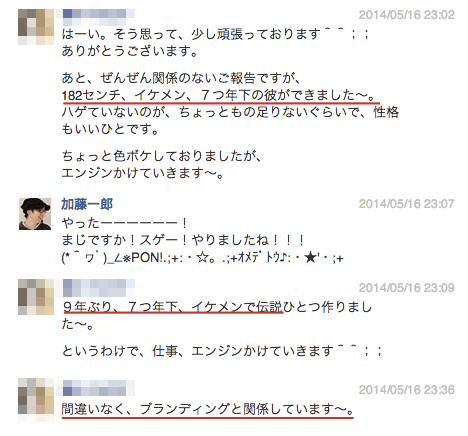
Task: Click the 2014/05/16 23:36 timestamp
Action: pos(407,389)
